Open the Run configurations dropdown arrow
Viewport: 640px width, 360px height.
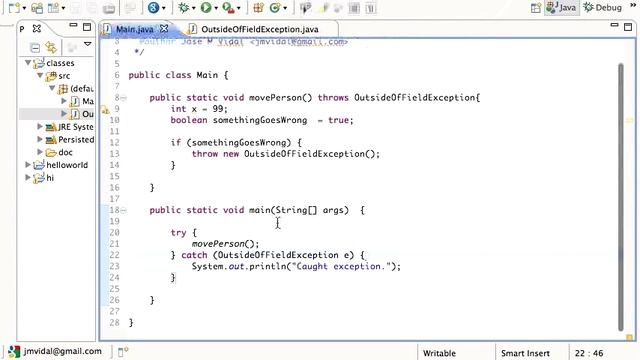216,8
